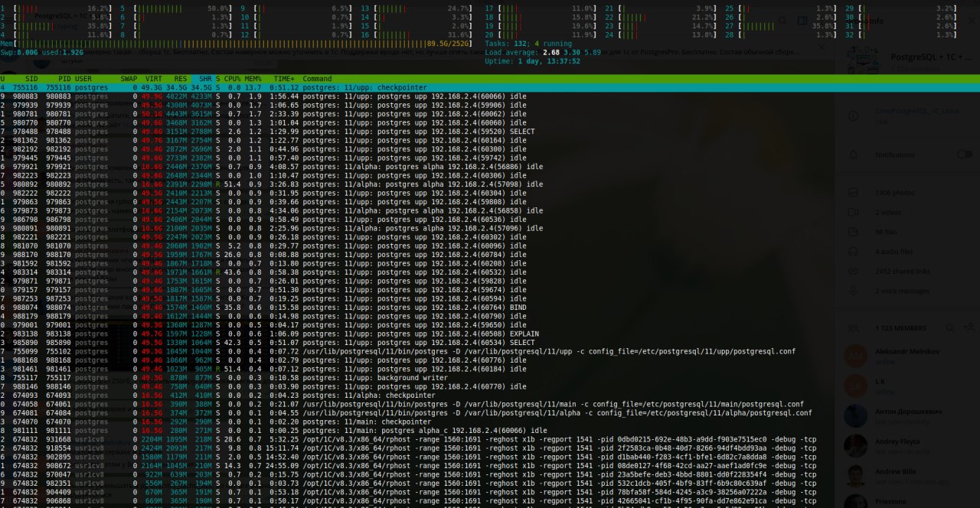Open the '2 voice messages' entry
Screen dimensions: 980x508
(902, 291)
